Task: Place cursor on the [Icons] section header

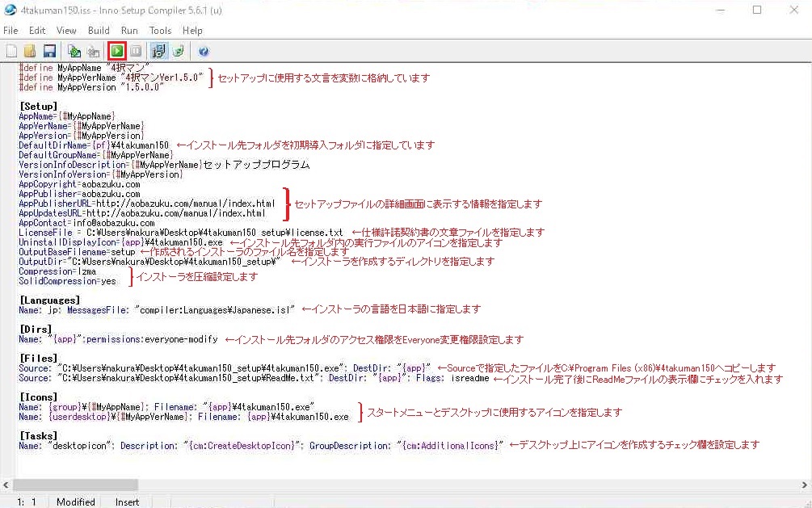Action: click(38, 397)
